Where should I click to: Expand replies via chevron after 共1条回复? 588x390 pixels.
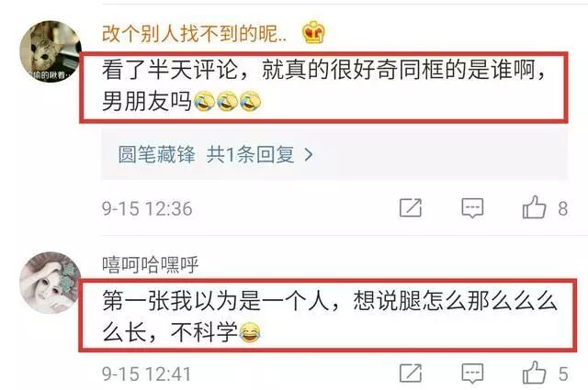tap(309, 154)
